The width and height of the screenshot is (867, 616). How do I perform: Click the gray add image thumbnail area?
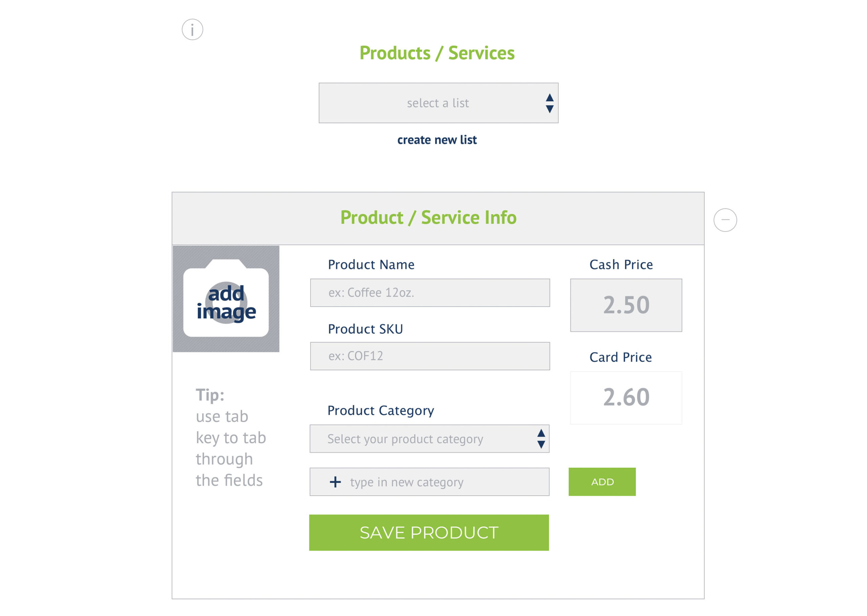point(226,299)
